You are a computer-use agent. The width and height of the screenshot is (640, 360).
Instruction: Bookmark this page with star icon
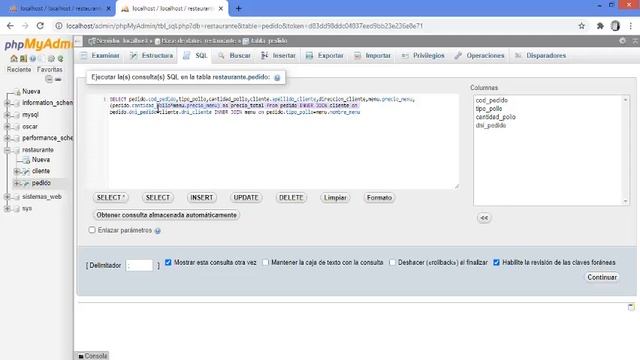pos(582,26)
